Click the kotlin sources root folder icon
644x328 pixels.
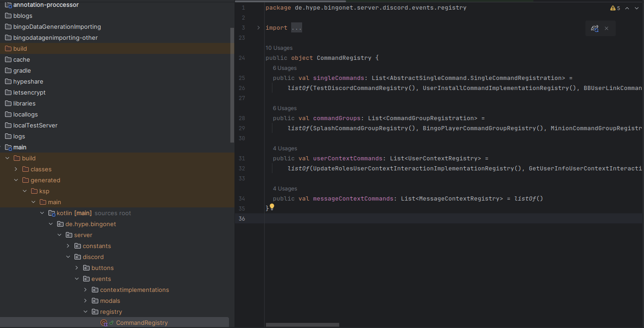coord(52,213)
